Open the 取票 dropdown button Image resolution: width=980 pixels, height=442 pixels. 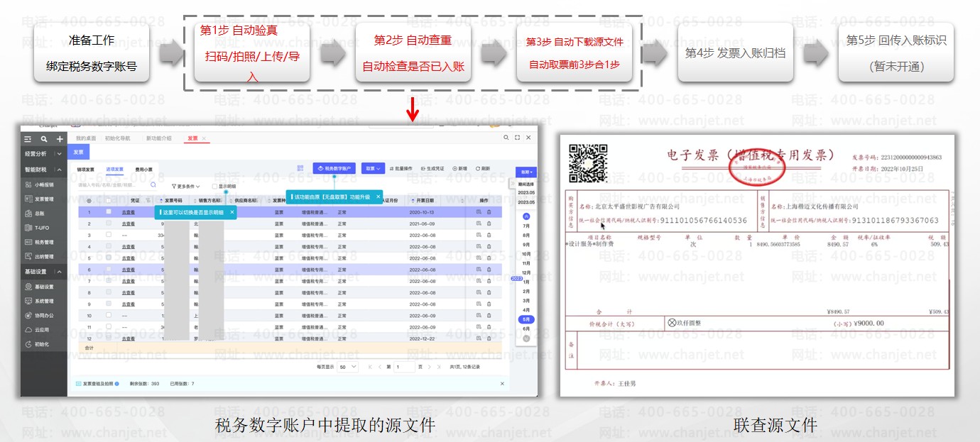pos(373,169)
